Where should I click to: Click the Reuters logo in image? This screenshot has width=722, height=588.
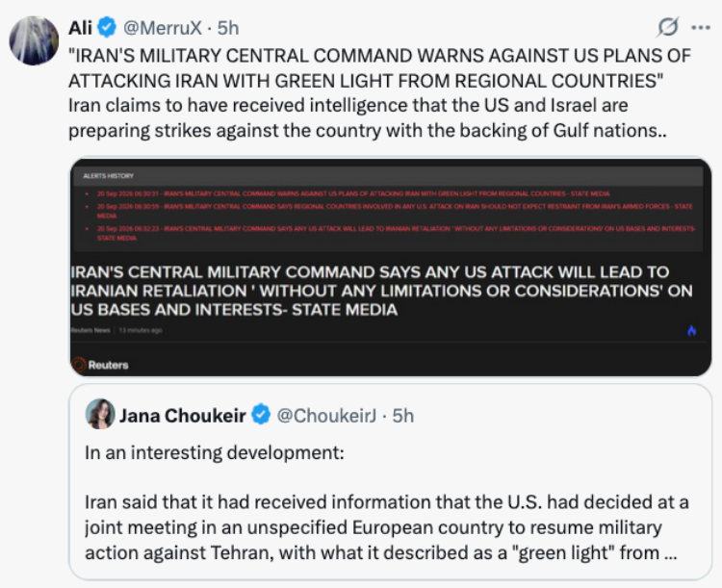(100, 365)
